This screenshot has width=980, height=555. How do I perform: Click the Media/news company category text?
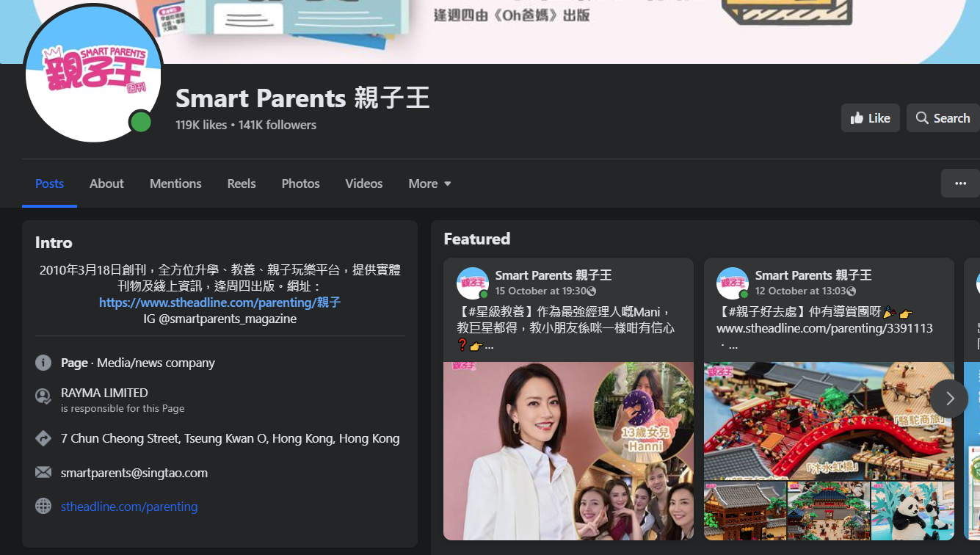point(156,363)
